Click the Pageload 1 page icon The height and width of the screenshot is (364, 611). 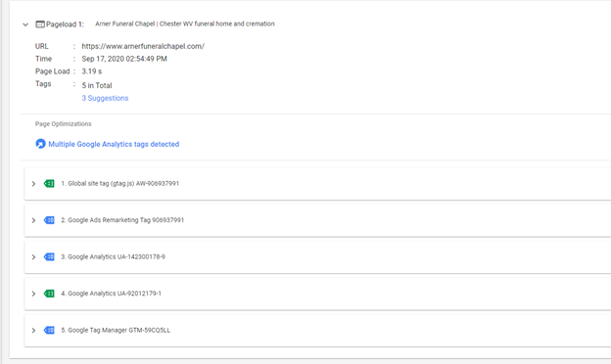click(40, 24)
